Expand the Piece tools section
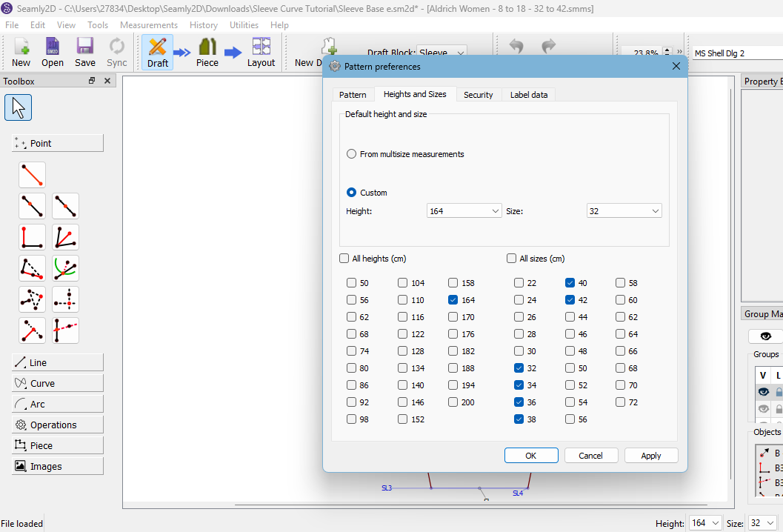The height and width of the screenshot is (532, 783). pyautogui.click(x=58, y=445)
